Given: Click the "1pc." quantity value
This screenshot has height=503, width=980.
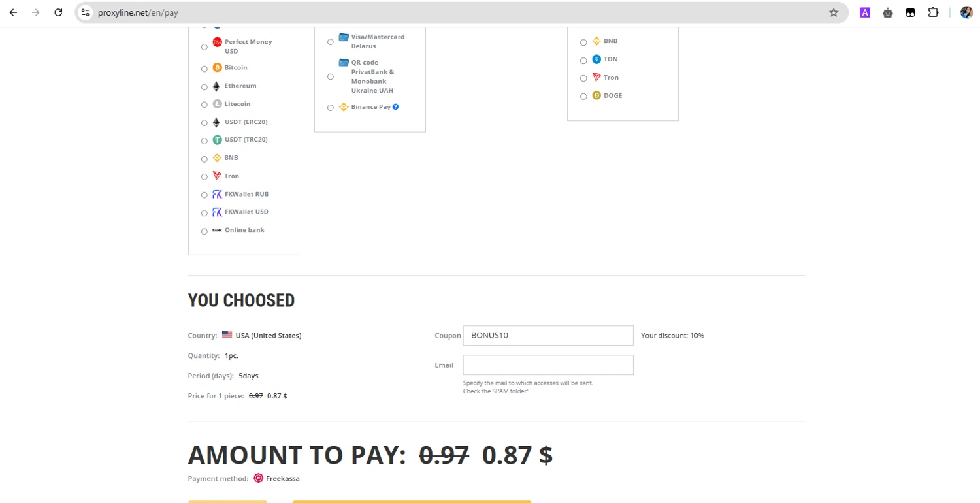Looking at the screenshot, I should (231, 355).
